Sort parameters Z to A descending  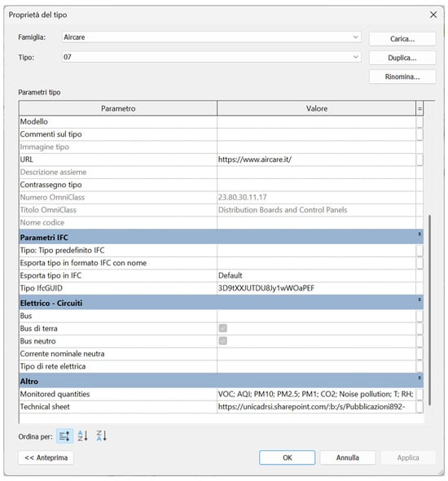(101, 436)
